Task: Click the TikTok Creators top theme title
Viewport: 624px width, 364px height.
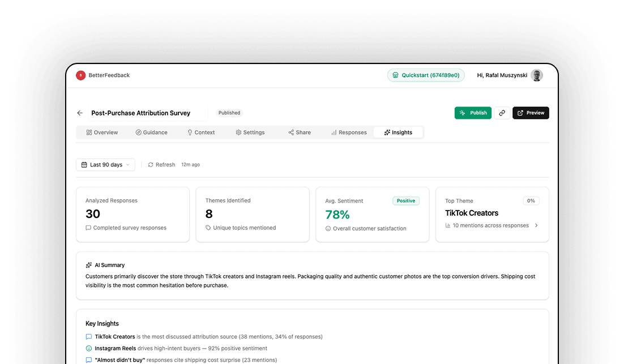Action: coord(472,213)
